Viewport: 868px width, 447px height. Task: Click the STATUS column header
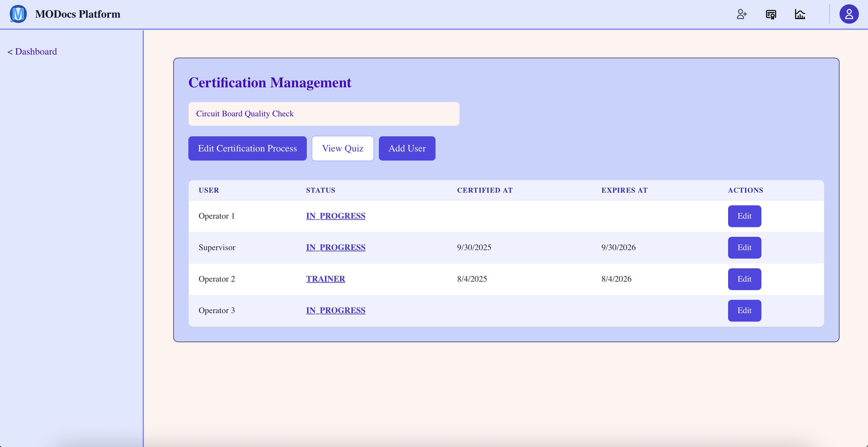point(320,190)
